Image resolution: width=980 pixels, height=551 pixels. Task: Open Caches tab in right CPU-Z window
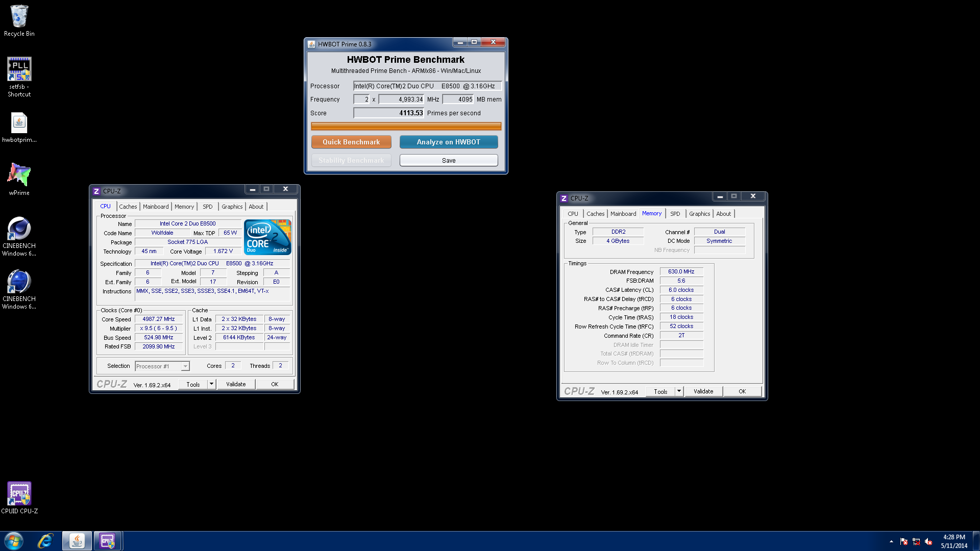click(596, 214)
